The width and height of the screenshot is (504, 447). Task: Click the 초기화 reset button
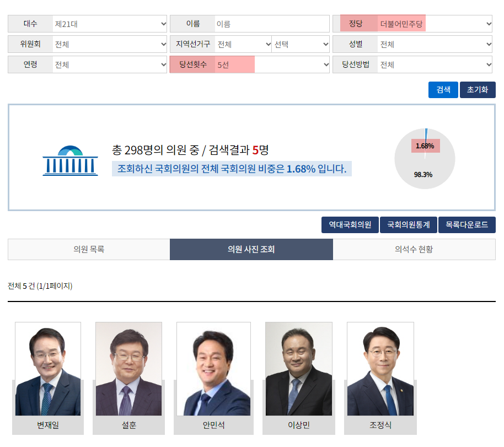478,90
